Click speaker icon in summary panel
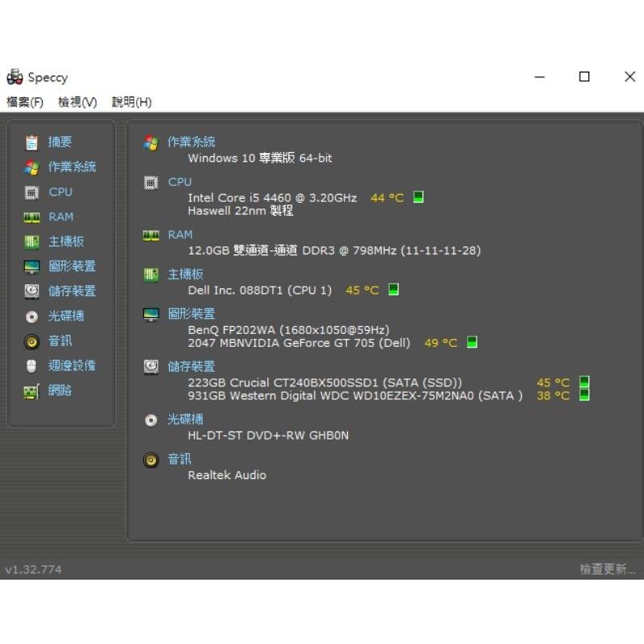 tap(151, 460)
